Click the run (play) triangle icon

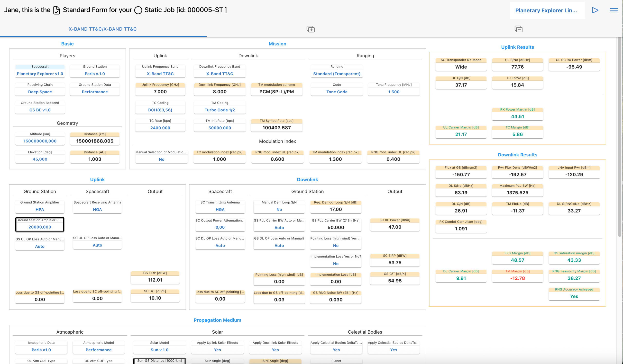pyautogui.click(x=595, y=10)
